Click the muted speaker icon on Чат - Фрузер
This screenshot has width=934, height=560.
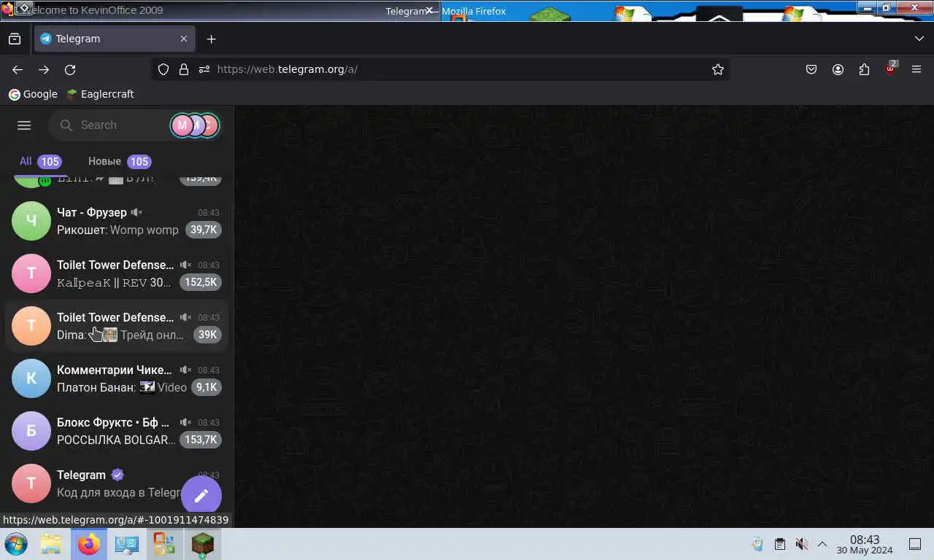pyautogui.click(x=136, y=212)
